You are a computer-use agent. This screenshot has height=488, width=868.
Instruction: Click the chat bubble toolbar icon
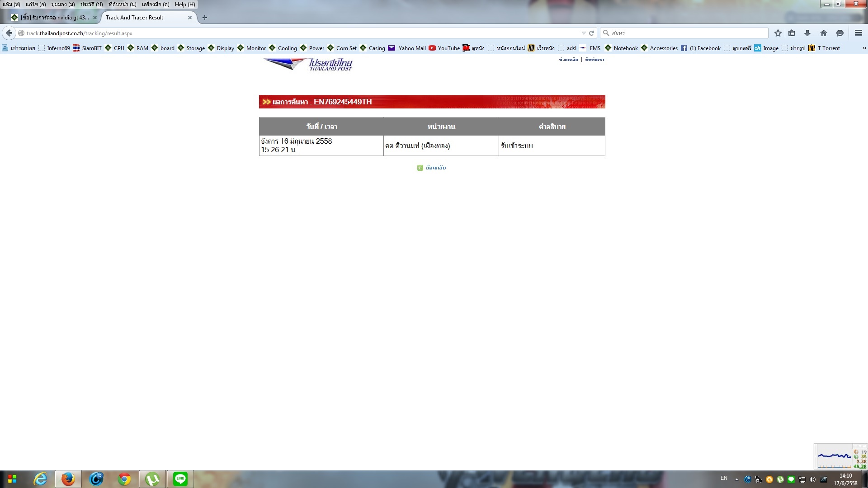click(x=840, y=33)
